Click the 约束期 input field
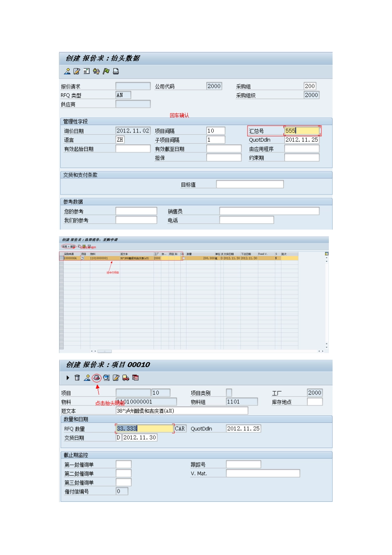 (302, 157)
